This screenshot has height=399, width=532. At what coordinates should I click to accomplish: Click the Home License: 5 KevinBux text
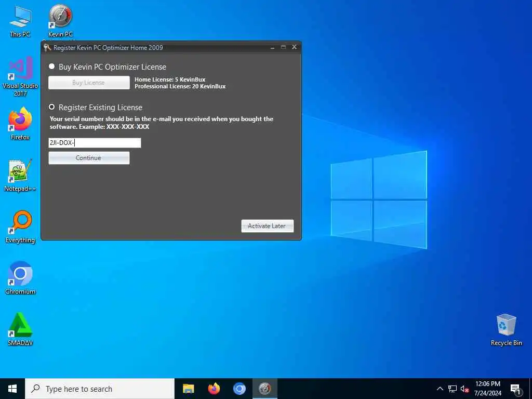[170, 79]
